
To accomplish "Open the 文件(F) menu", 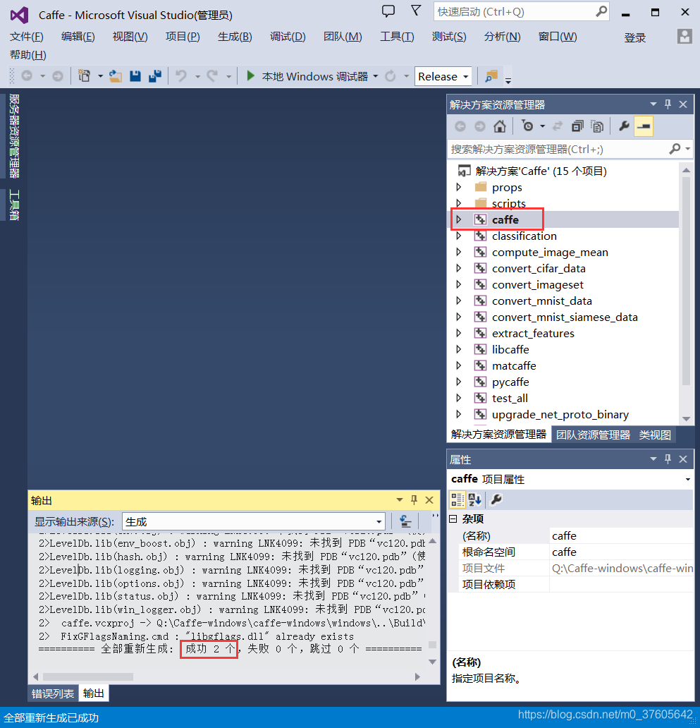I will [x=27, y=37].
